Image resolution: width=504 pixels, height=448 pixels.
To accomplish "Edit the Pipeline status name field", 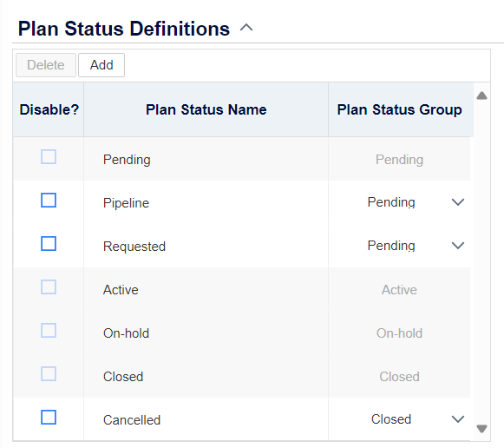I will click(x=206, y=203).
